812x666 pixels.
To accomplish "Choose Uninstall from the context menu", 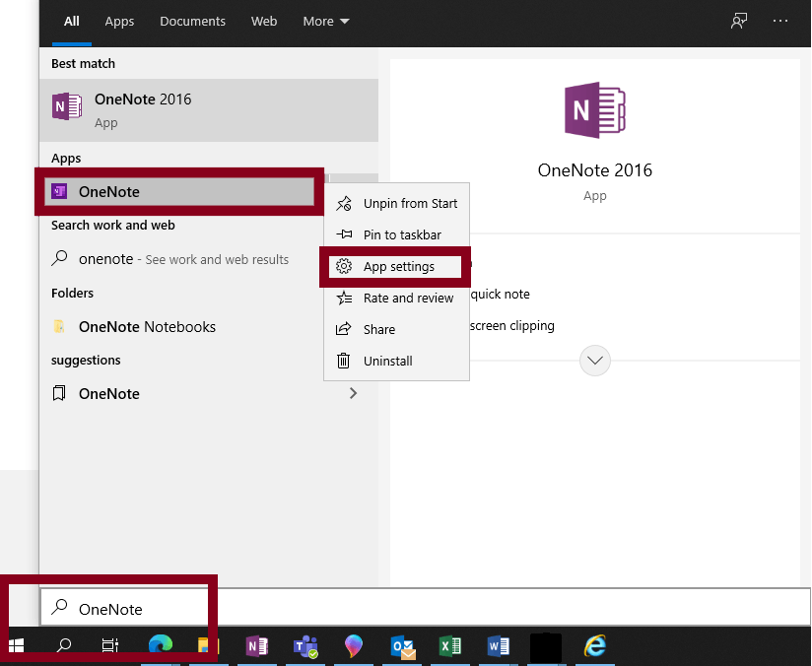I will coord(397,361).
